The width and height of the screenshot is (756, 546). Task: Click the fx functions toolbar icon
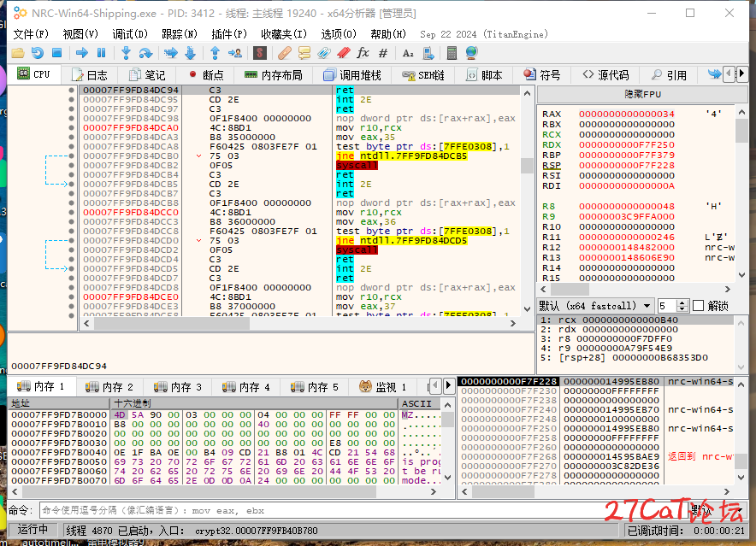click(x=363, y=53)
